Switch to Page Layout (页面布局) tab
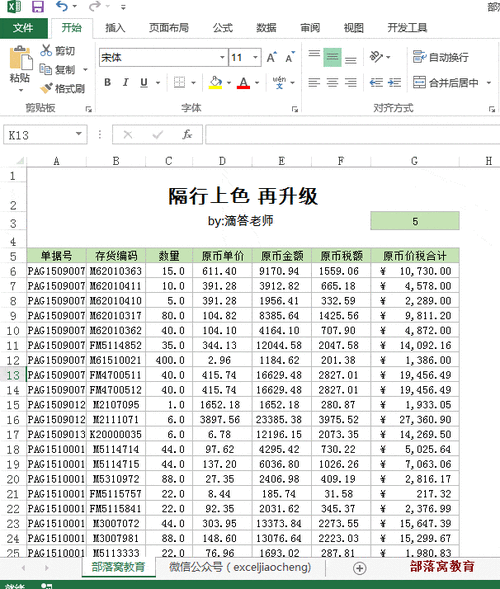This screenshot has height=589, width=500. pos(169,28)
